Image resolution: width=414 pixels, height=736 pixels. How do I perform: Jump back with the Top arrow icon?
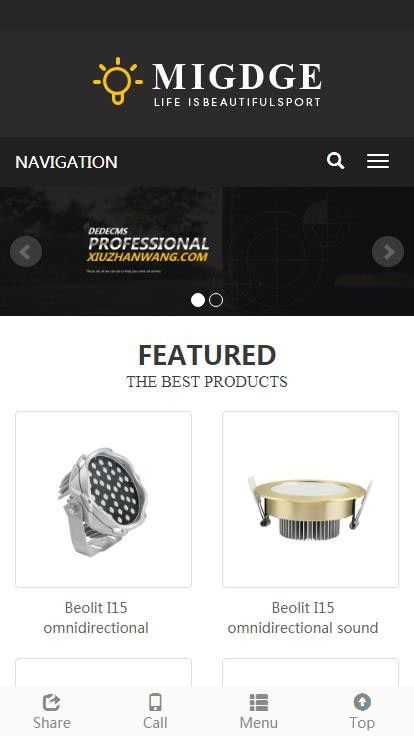(x=362, y=702)
